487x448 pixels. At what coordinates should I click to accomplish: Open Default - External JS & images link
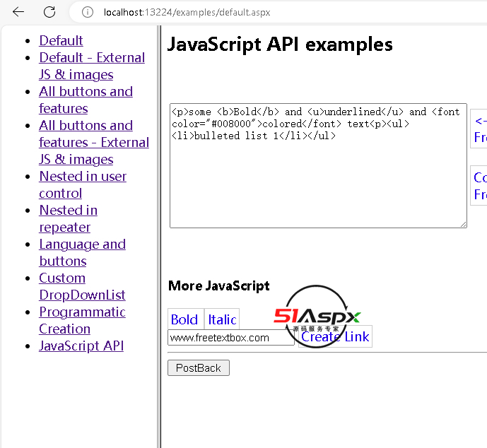[92, 66]
